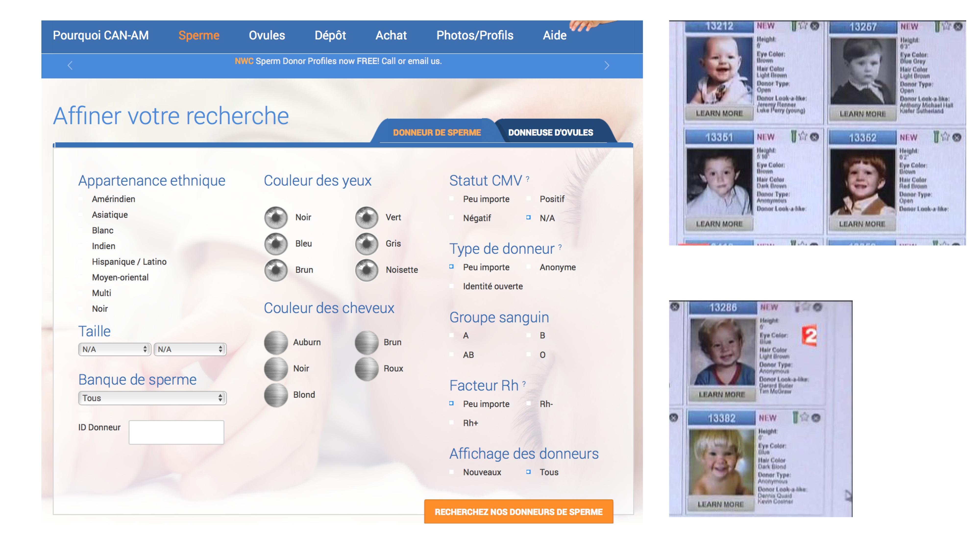
Task: Pick the Vert eye color icon
Action: coord(366,217)
